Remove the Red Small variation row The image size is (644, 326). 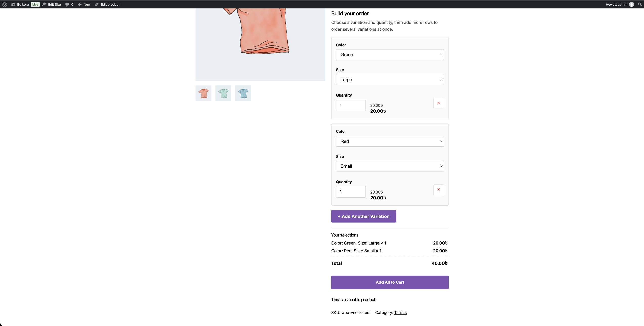(438, 190)
